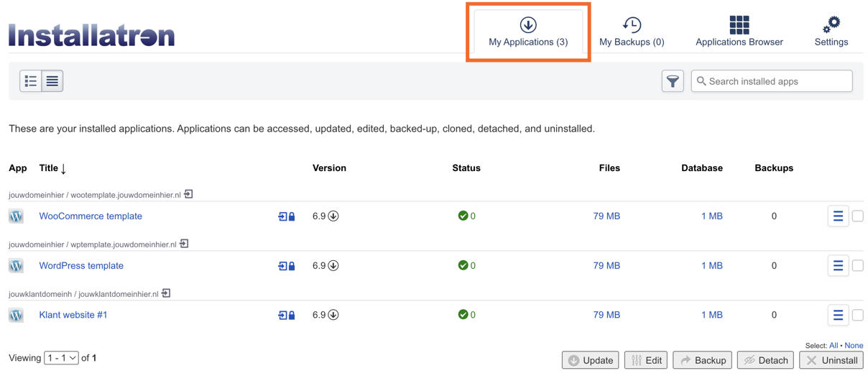Switch to My Backups (0) tab
868x381 pixels.
point(632,32)
